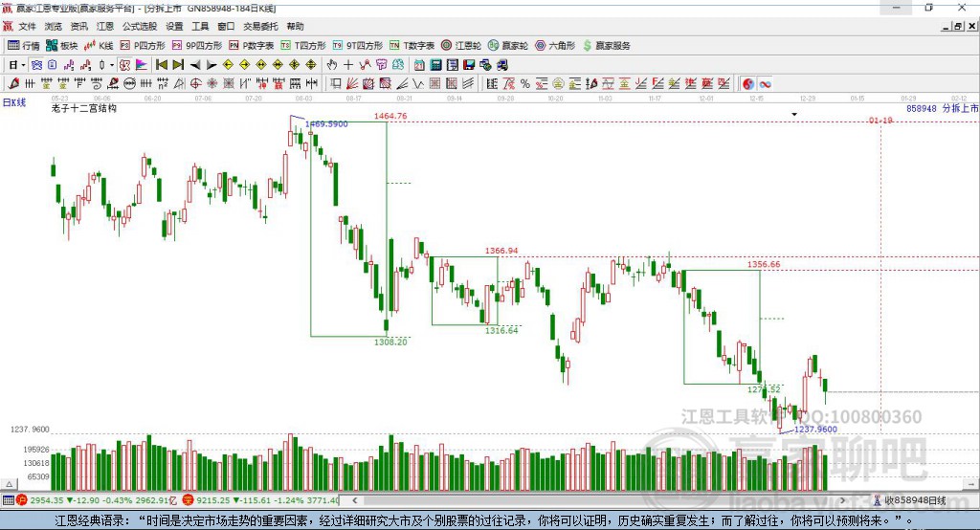The image size is (980, 530).
Task: Open the 板块 sectors view
Action: pos(61,46)
